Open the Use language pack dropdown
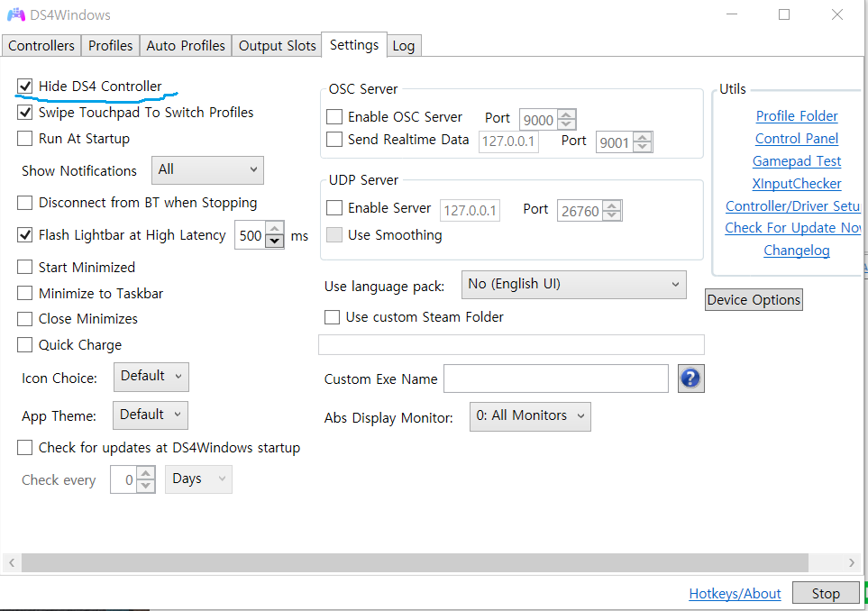868x611 pixels. tap(573, 285)
